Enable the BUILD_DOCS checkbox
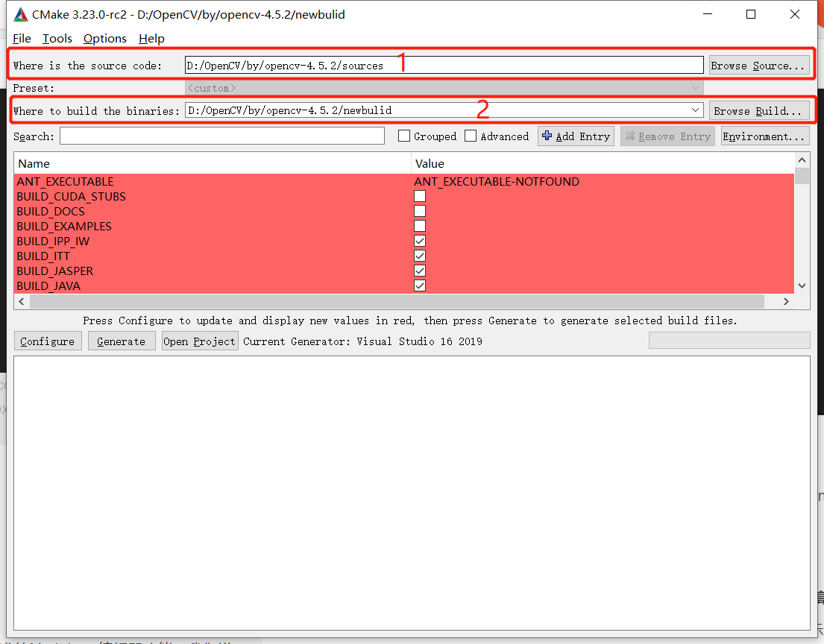This screenshot has width=824, height=644. 419,211
